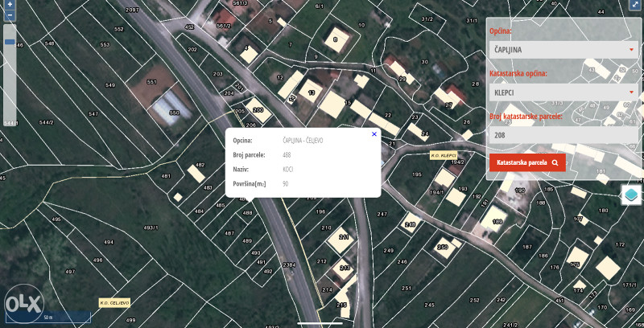Select parcel 187 on the map
644x328 pixels.
click(x=527, y=248)
